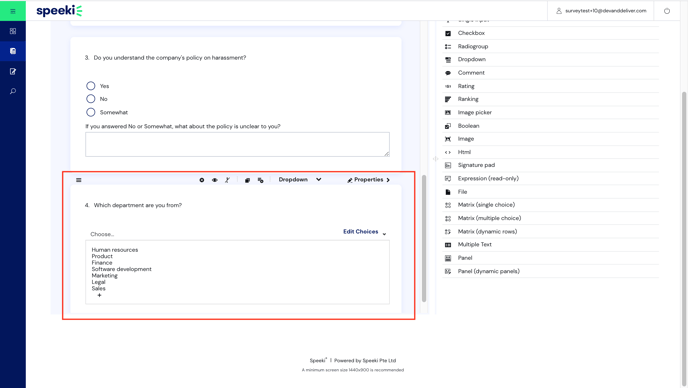Click the footer 'Powered by Speeki Pte Ltd' text

365,361
